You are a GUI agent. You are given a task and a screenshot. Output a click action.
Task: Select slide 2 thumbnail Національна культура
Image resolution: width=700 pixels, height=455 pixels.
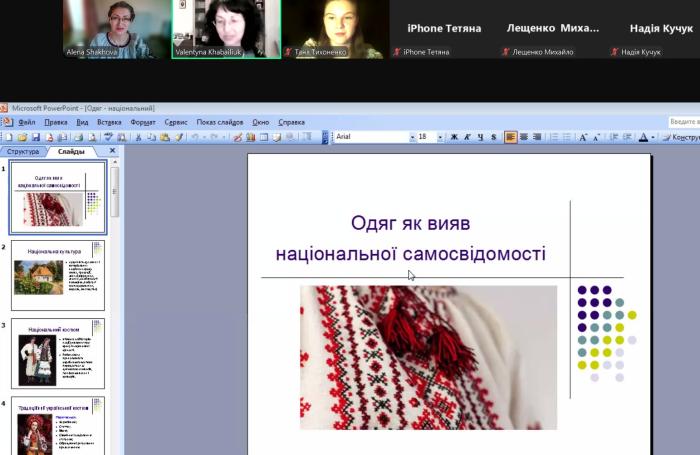click(58, 273)
